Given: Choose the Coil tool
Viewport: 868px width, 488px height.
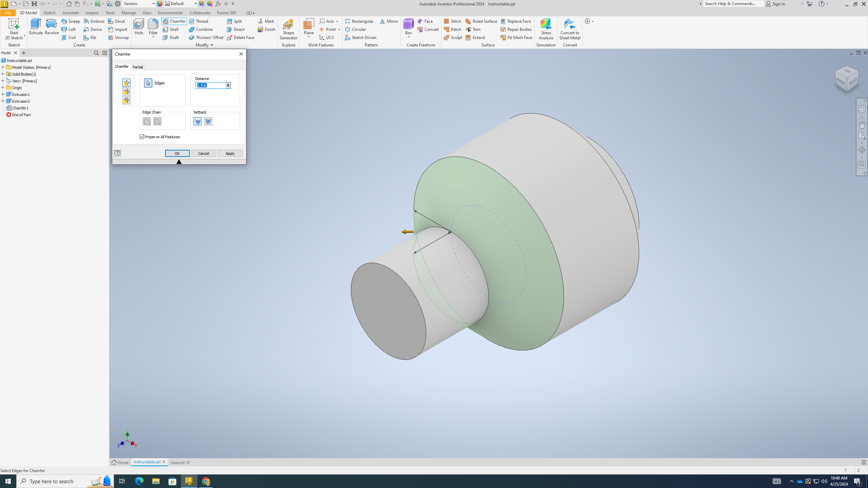Looking at the screenshot, I should pyautogui.click(x=68, y=37).
